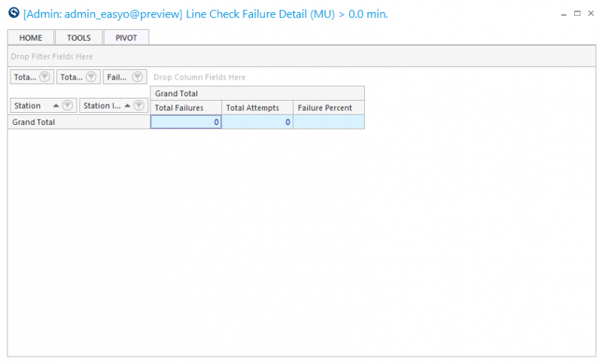Toggle sort arrow on Station field

(x=56, y=105)
